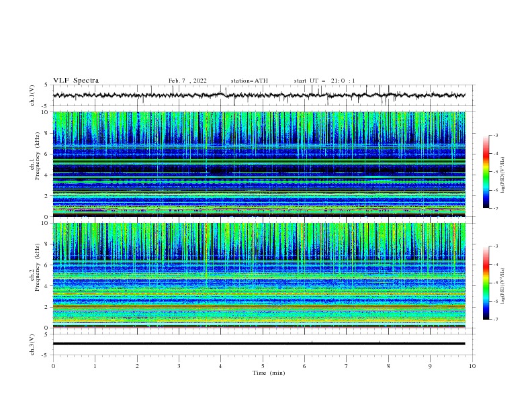
Task: Select the ch.2 "Frequency (kHz)" axis label
Action: tap(37, 267)
